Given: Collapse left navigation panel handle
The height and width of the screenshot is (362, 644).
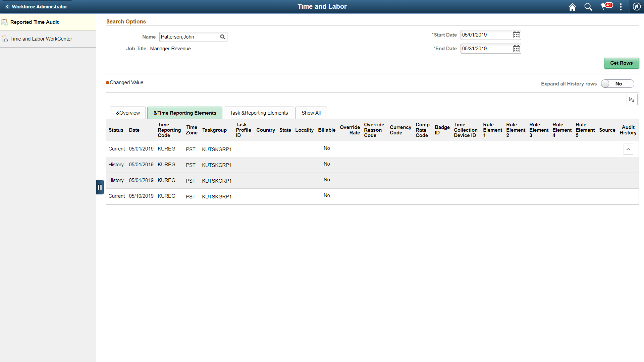Looking at the screenshot, I should pyautogui.click(x=100, y=187).
